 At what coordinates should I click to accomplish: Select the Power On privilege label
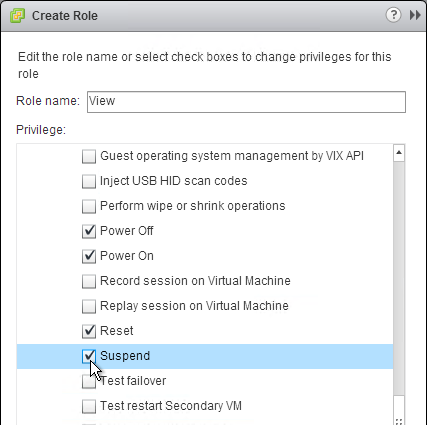[x=127, y=256]
